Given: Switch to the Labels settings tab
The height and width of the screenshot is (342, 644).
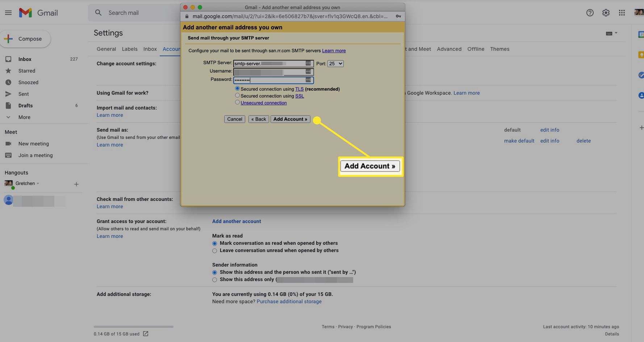Looking at the screenshot, I should pyautogui.click(x=130, y=49).
